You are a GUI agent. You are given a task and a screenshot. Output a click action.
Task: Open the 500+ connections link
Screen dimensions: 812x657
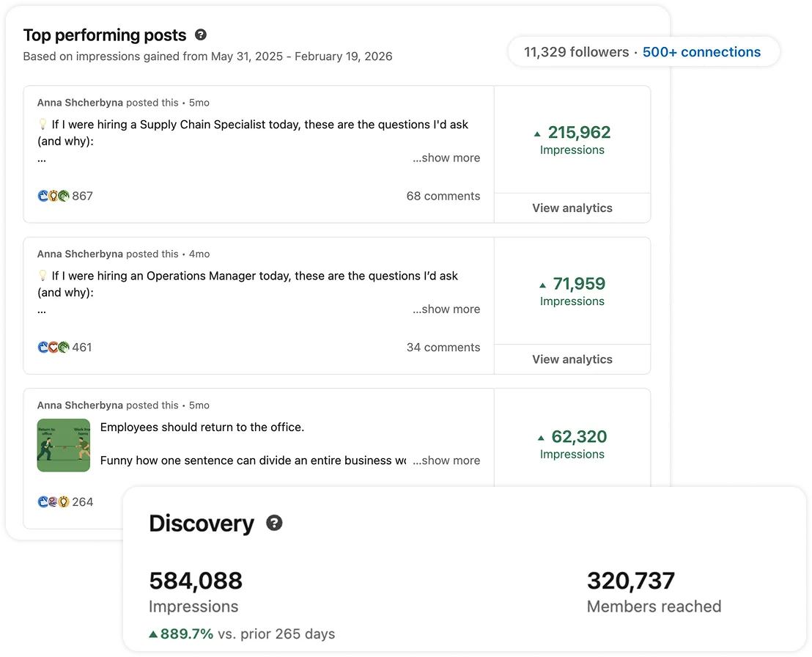[x=701, y=52]
